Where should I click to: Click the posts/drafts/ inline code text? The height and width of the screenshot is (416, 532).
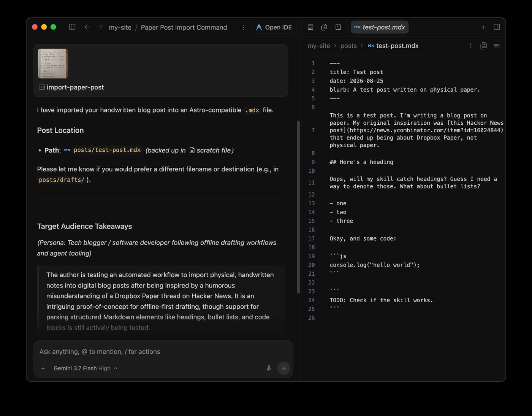pos(62,179)
